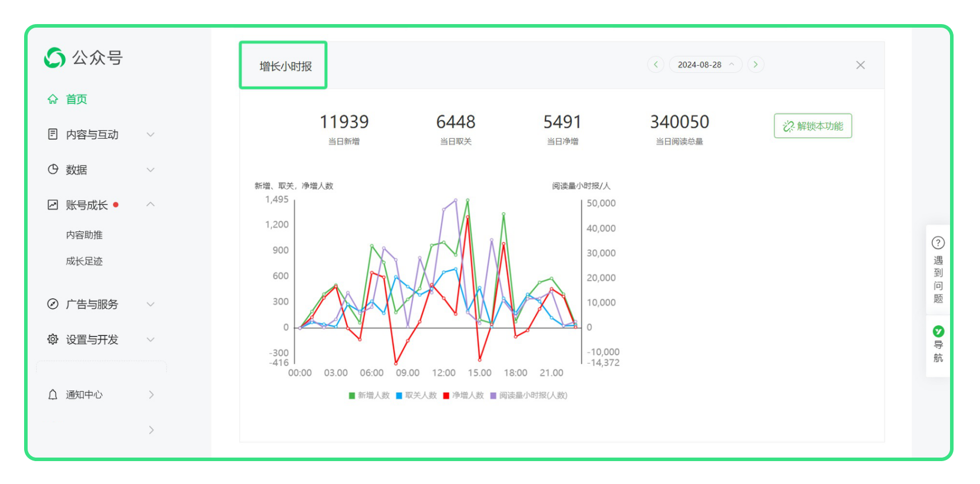Collapse the 账号成长 menu chevron
Viewport: 980px width, 484px height.
point(150,204)
